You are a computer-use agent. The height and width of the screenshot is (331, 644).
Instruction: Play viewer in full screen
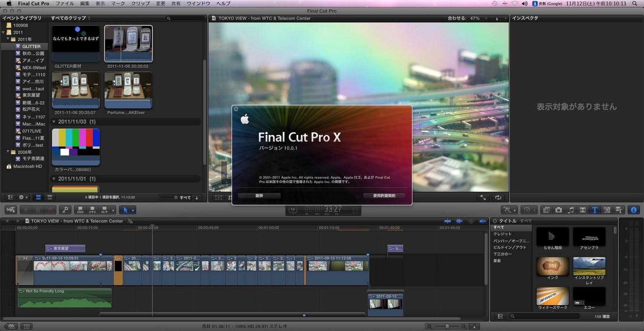pyautogui.click(x=483, y=197)
